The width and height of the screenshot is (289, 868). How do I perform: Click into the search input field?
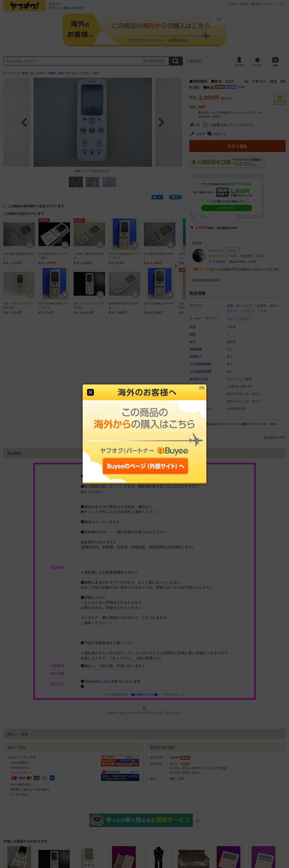tap(72, 61)
